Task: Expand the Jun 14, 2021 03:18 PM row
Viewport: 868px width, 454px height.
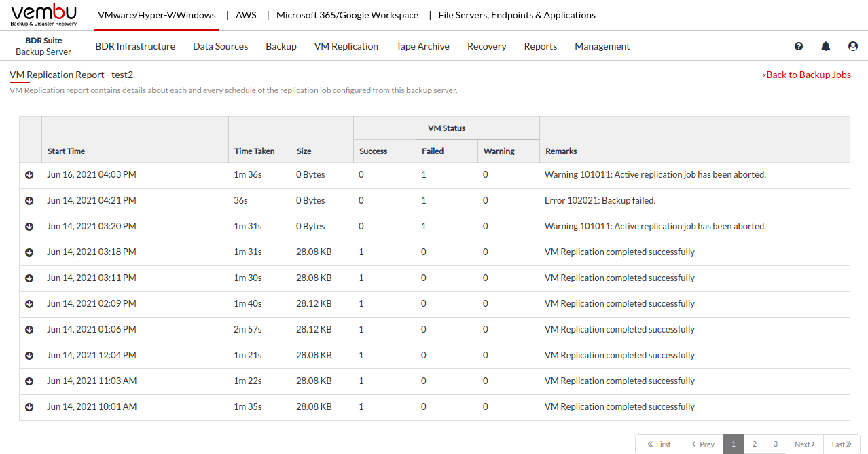Action: [x=29, y=252]
